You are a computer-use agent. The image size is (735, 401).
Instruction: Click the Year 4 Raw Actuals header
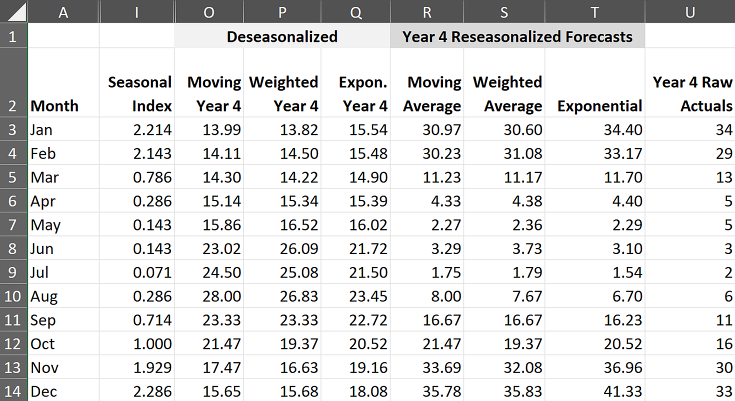(690, 93)
